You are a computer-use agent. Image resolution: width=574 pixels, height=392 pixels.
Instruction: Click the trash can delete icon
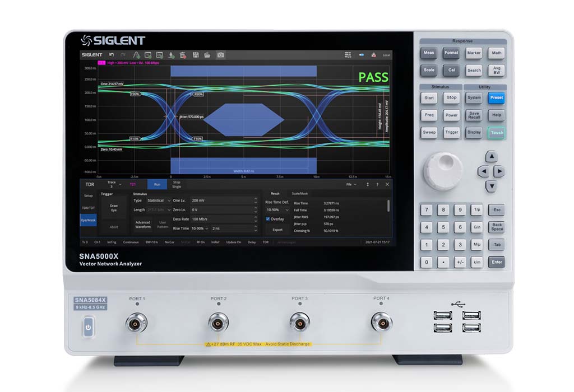[x=183, y=55]
